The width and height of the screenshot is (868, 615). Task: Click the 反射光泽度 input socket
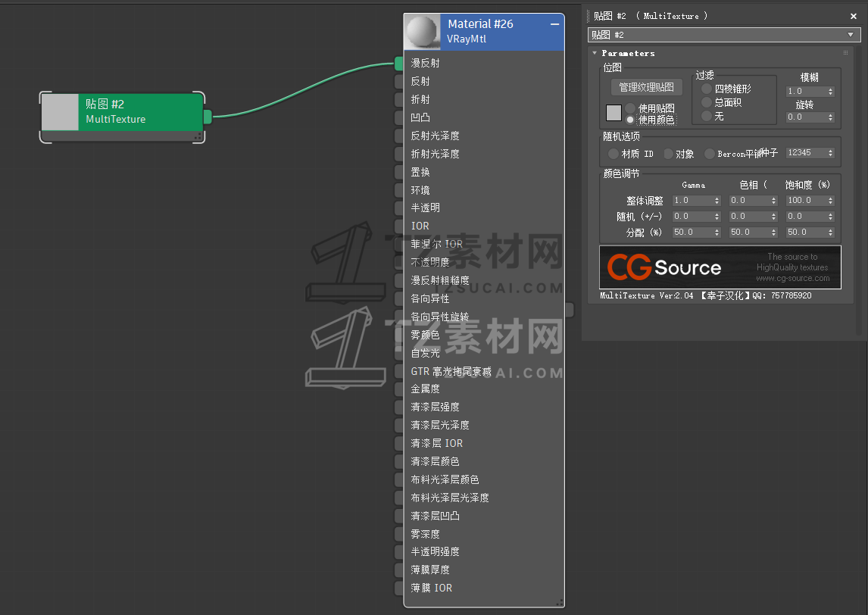coord(398,136)
